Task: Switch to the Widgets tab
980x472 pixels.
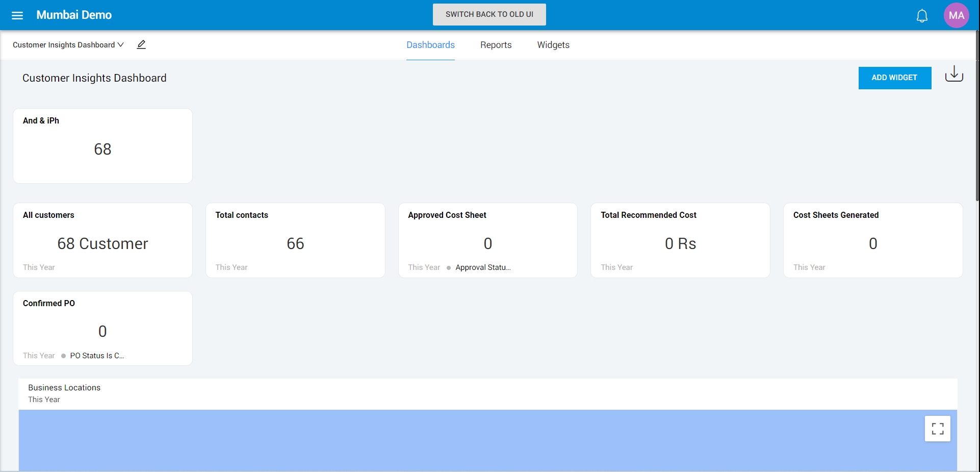Action: (x=553, y=45)
